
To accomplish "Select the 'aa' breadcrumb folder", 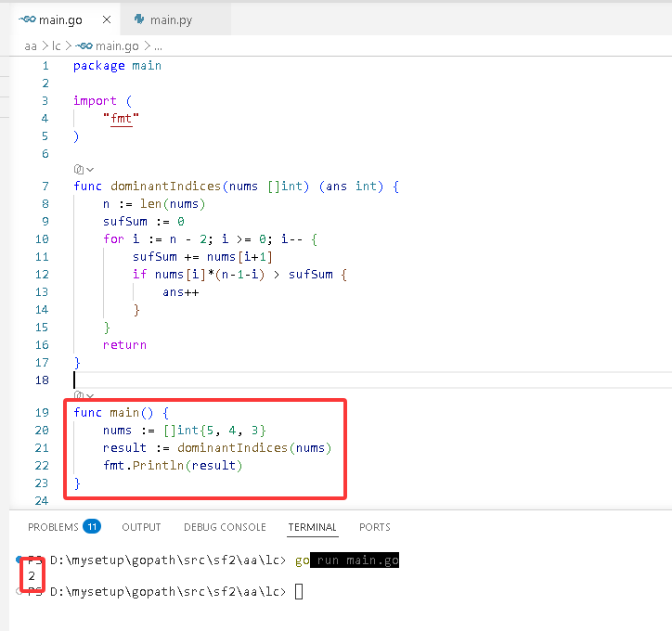I will coord(31,45).
